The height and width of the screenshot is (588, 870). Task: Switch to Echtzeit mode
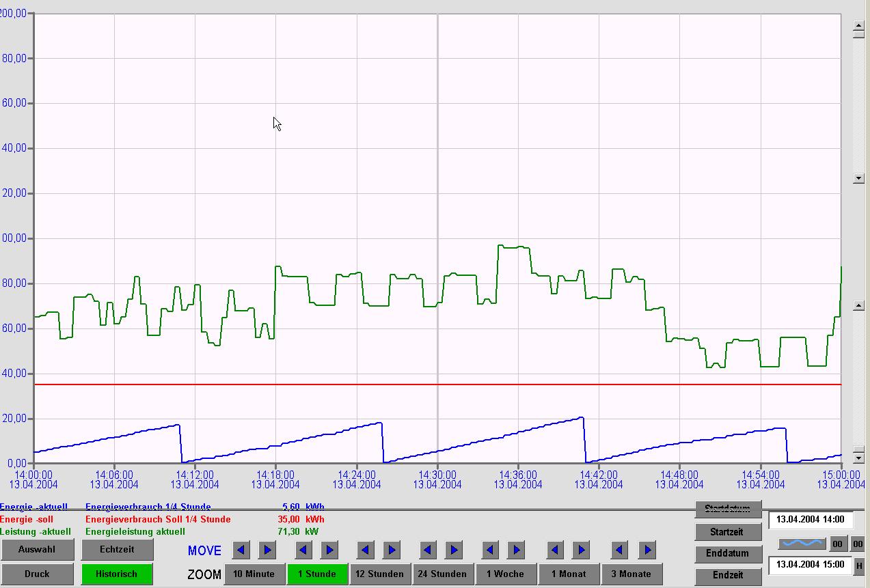coord(117,549)
